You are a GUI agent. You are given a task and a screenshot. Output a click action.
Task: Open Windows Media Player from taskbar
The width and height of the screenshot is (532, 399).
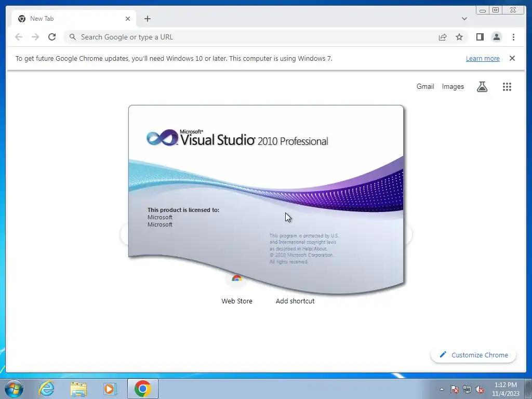point(110,389)
